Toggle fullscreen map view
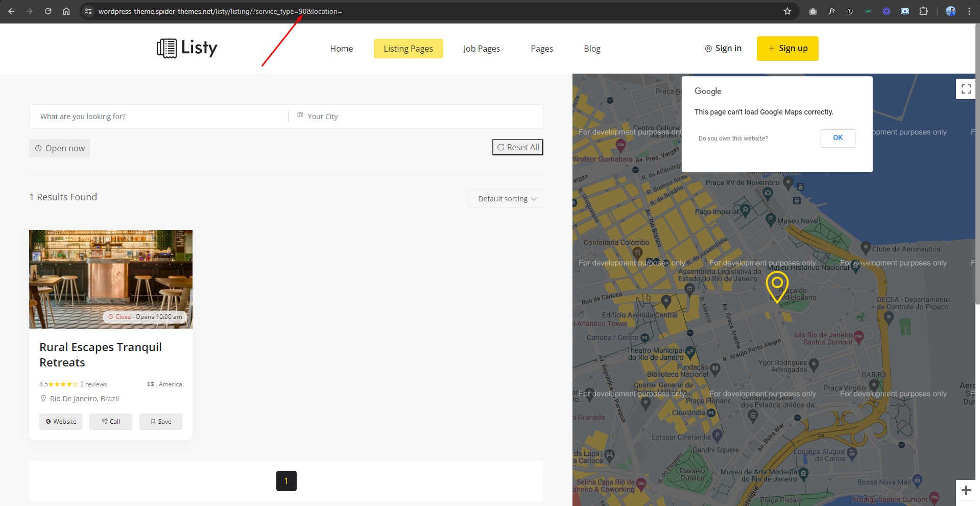Screen dimensions: 980x506 click(x=966, y=89)
